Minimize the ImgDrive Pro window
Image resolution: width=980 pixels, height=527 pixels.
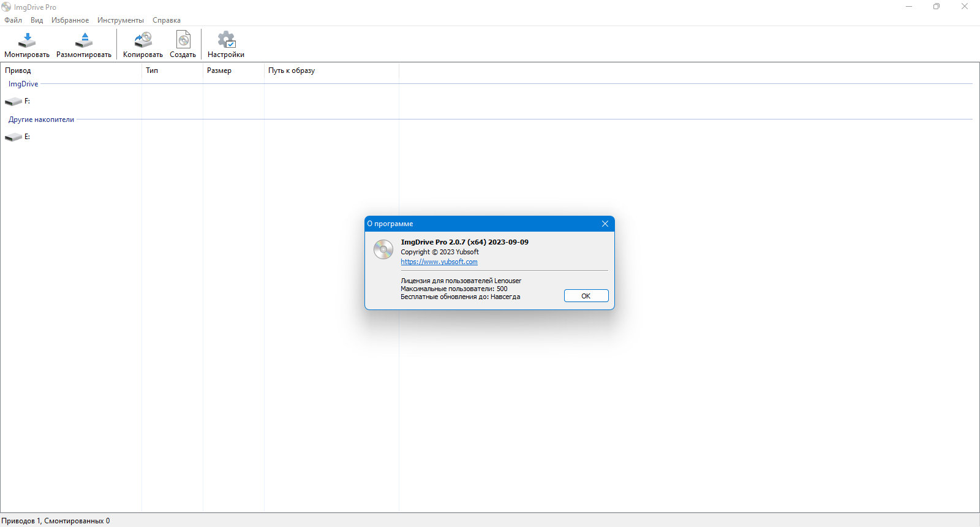(909, 7)
